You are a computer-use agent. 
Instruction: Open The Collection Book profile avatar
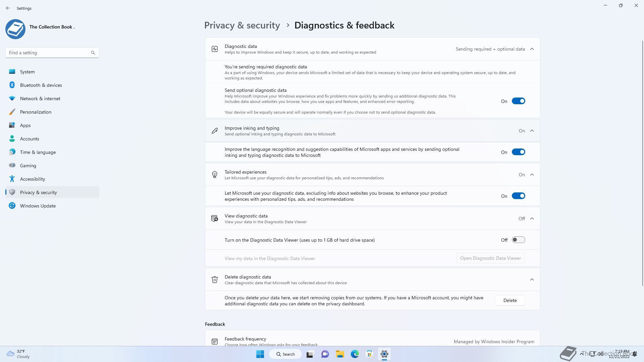[15, 29]
